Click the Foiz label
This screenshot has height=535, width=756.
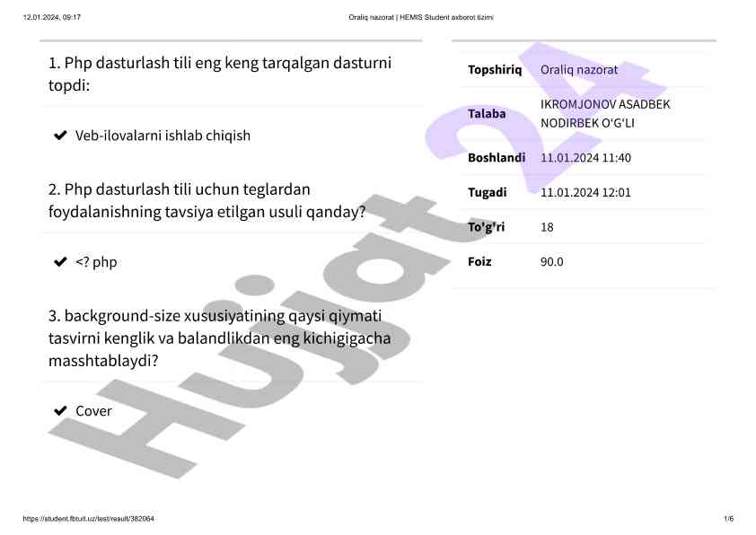[x=479, y=262]
